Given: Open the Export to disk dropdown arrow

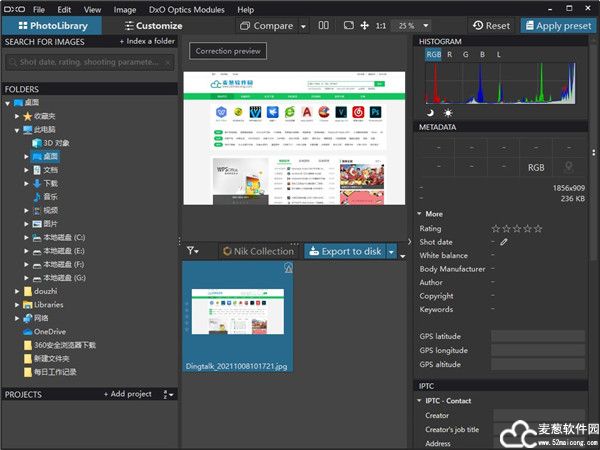Looking at the screenshot, I should click(391, 251).
